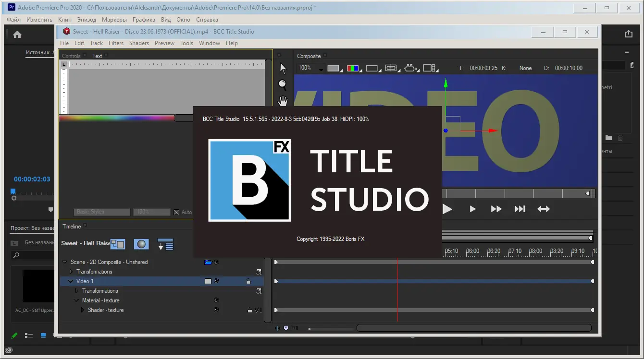The image size is (644, 359).
Task: Open the 100% zoom dropdown in Composite
Action: (311, 68)
